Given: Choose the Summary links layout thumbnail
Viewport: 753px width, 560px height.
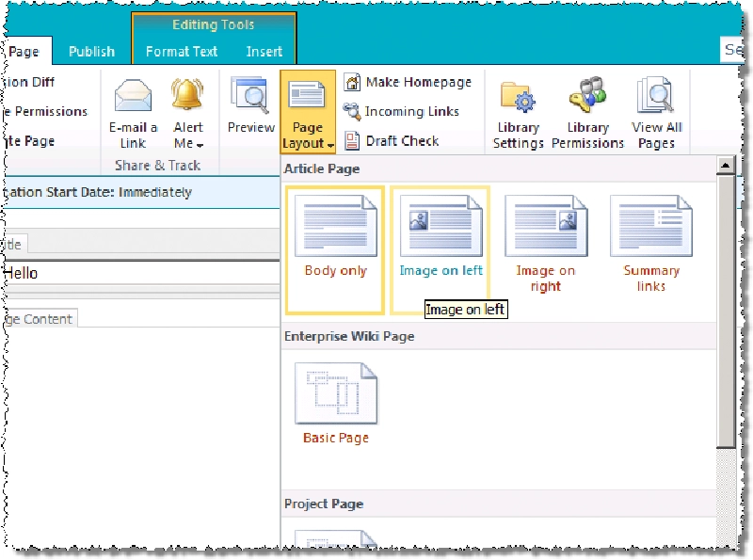Looking at the screenshot, I should coord(651,226).
